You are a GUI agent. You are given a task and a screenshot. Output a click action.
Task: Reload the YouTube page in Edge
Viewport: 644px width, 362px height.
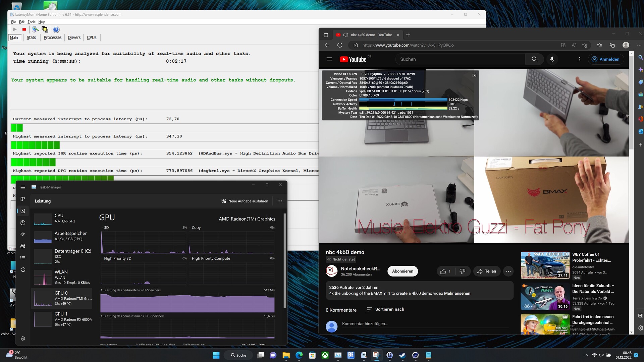[x=340, y=45]
